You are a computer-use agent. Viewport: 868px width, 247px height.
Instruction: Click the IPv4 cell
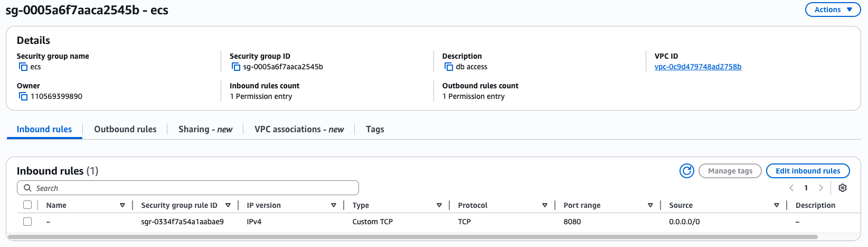point(254,222)
